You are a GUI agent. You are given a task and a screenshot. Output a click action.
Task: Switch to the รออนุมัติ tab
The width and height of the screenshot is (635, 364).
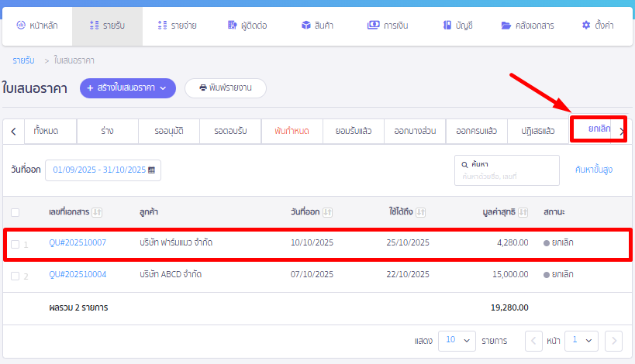coord(168,131)
